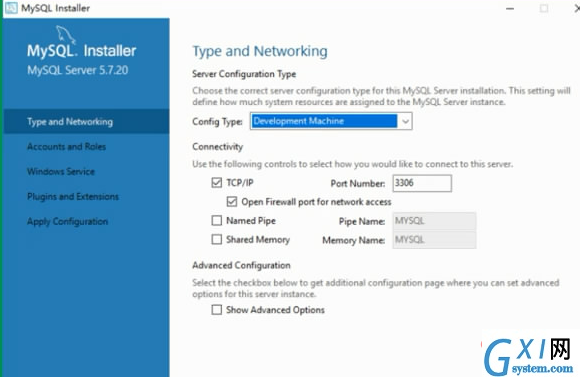This screenshot has width=580, height=377.
Task: Click the GXI system.com watermark logo
Action: pos(529,356)
